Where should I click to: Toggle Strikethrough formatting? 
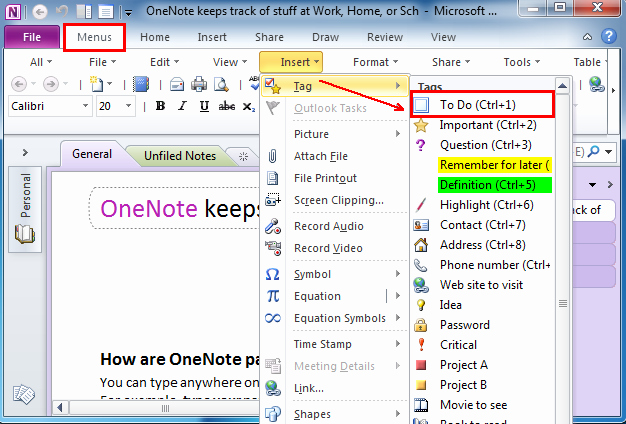tap(226, 106)
